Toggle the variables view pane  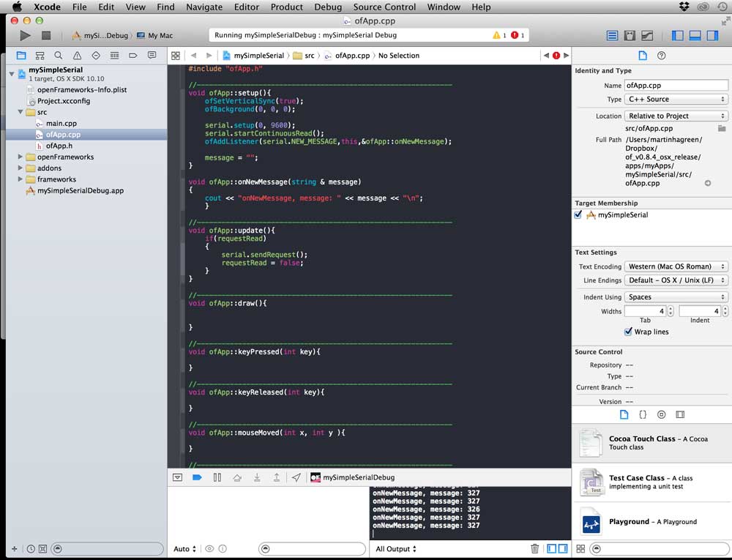(x=551, y=549)
